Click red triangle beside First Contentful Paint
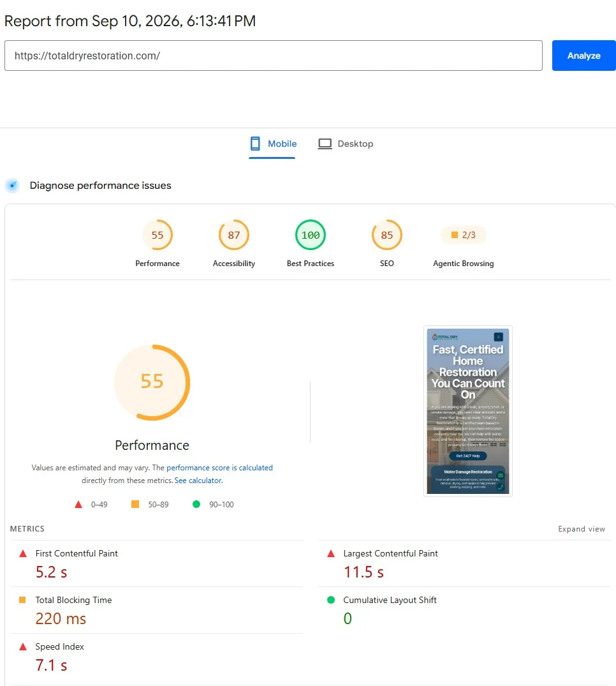Screen dimensions: 616x686 coord(23,553)
